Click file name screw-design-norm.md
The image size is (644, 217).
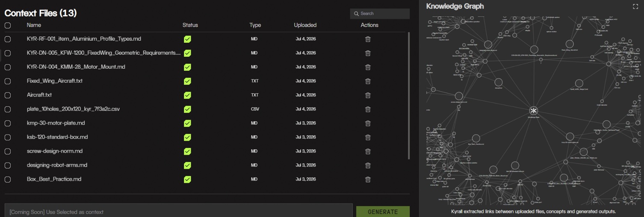tap(55, 151)
